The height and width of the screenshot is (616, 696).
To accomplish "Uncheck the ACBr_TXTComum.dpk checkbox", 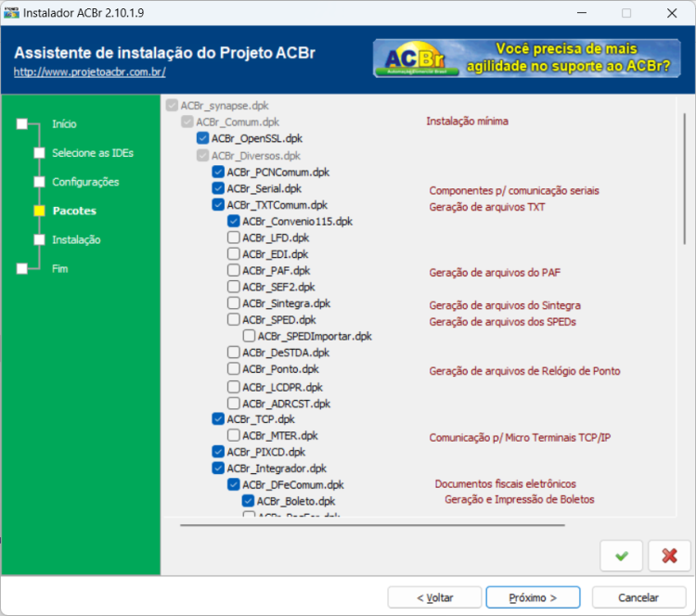I will tap(218, 205).
